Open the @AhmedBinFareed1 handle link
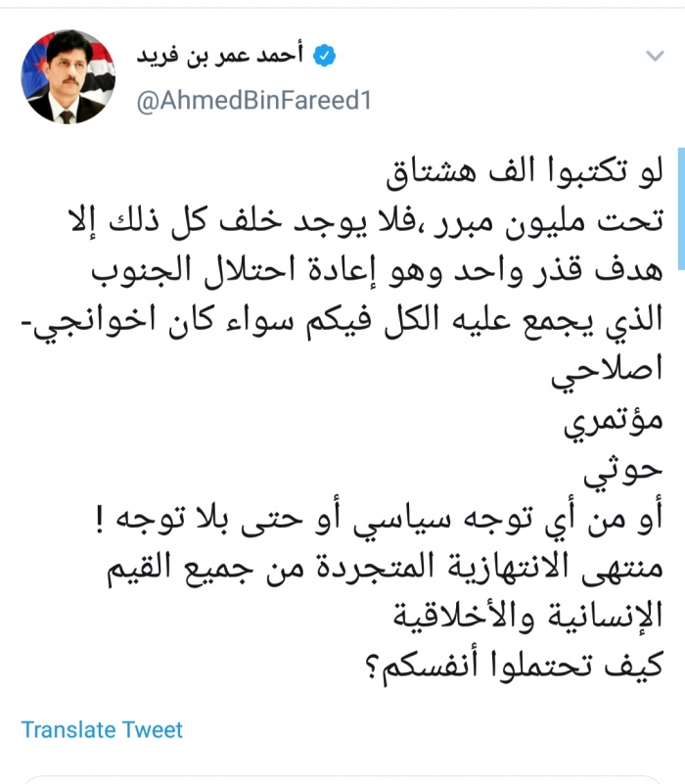Screen dimensions: 685x784 tap(253, 102)
